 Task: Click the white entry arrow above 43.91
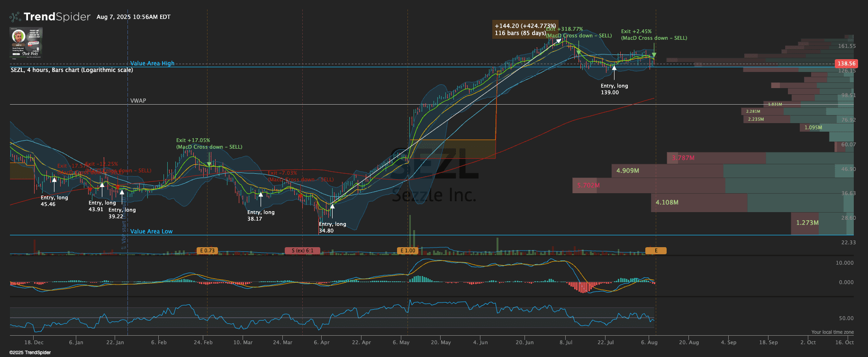(102, 186)
